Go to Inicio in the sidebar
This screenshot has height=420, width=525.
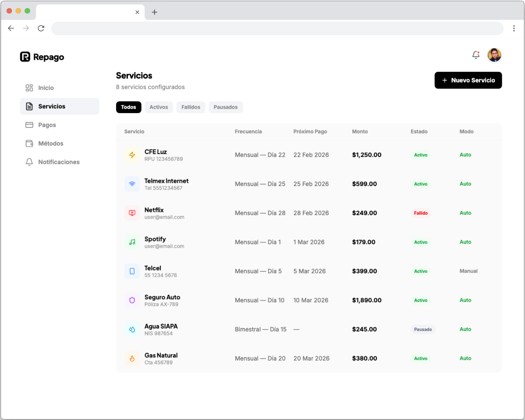coord(60,88)
